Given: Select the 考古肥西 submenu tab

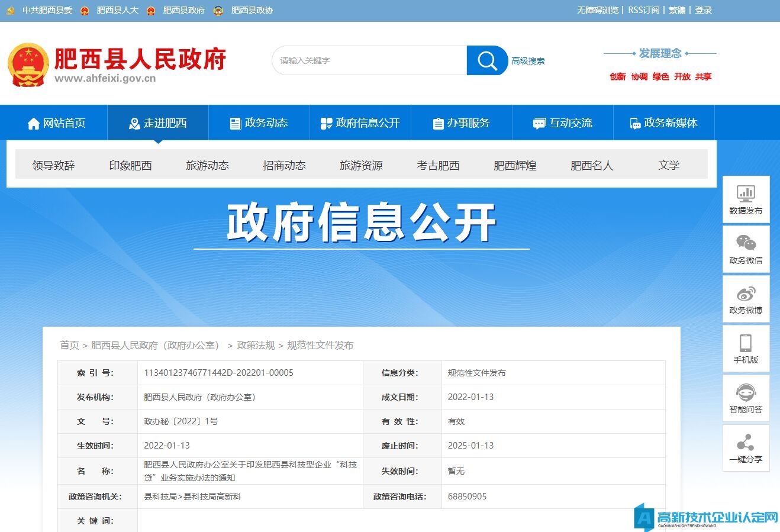Looking at the screenshot, I should [x=438, y=166].
